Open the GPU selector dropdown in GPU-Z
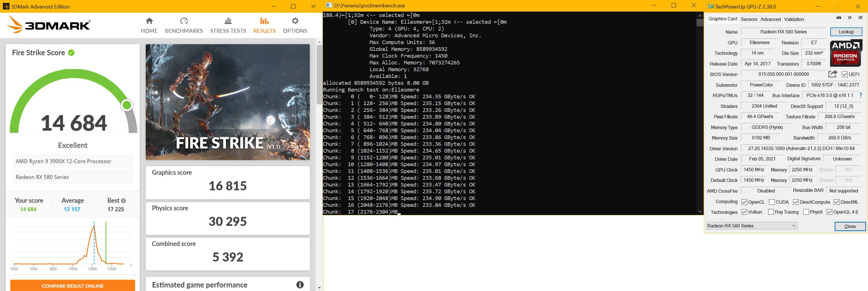Viewport: 868px width, 291px height. [752, 226]
